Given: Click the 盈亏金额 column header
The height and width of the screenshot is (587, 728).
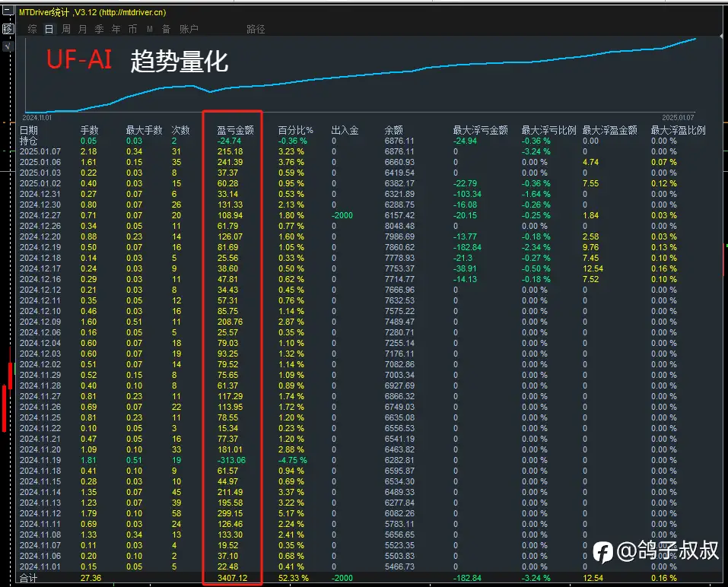Looking at the screenshot, I should coord(235,130).
